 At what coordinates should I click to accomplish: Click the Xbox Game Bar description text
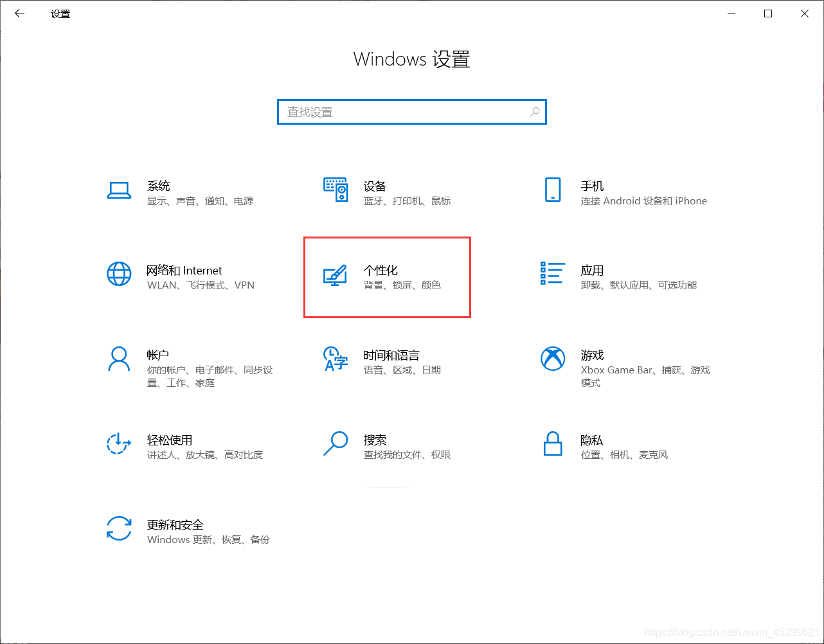(x=645, y=377)
